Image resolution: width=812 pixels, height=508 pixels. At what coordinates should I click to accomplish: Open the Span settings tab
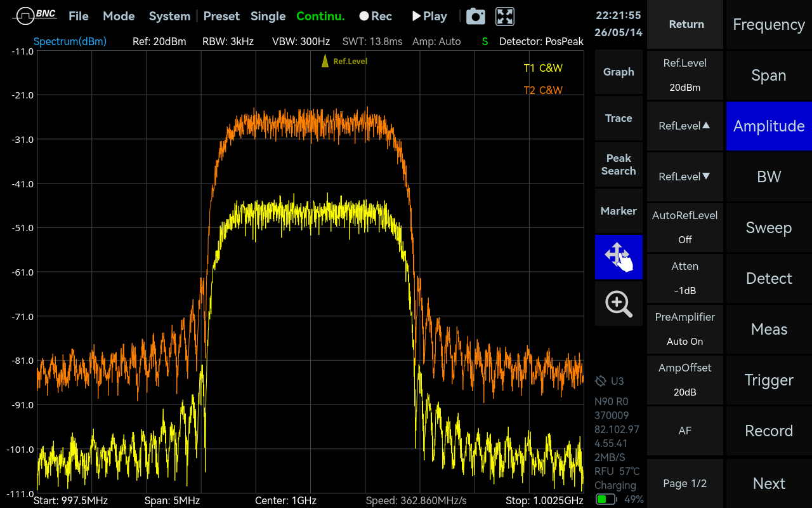769,75
